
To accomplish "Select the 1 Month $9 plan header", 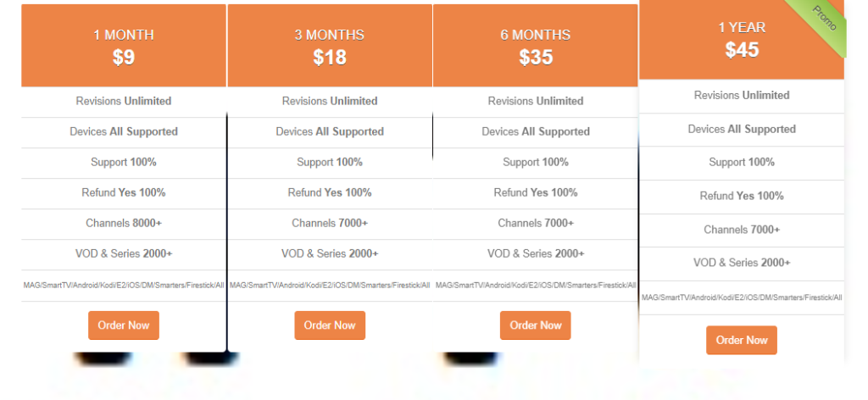I will coord(124,46).
